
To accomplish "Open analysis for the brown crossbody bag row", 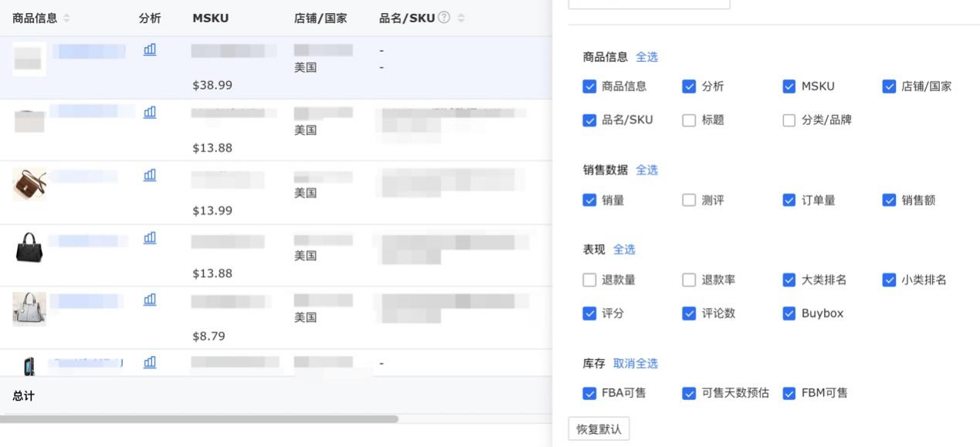I will [x=149, y=174].
